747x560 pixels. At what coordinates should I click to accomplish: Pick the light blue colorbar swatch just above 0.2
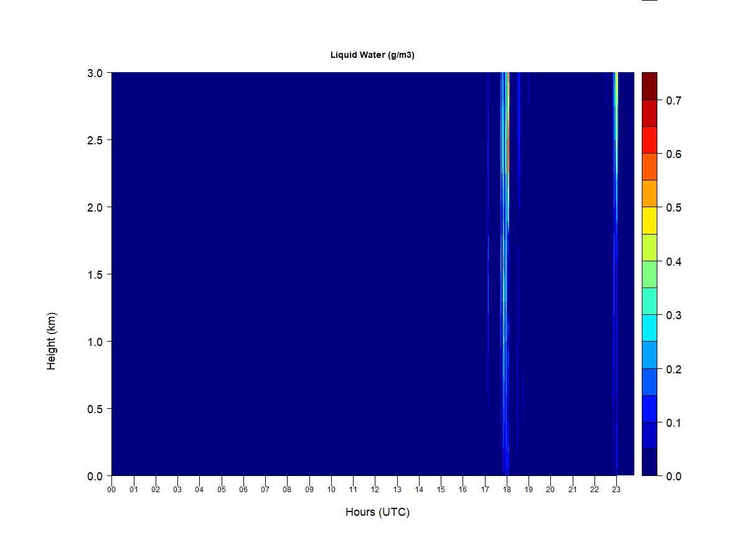(x=649, y=355)
